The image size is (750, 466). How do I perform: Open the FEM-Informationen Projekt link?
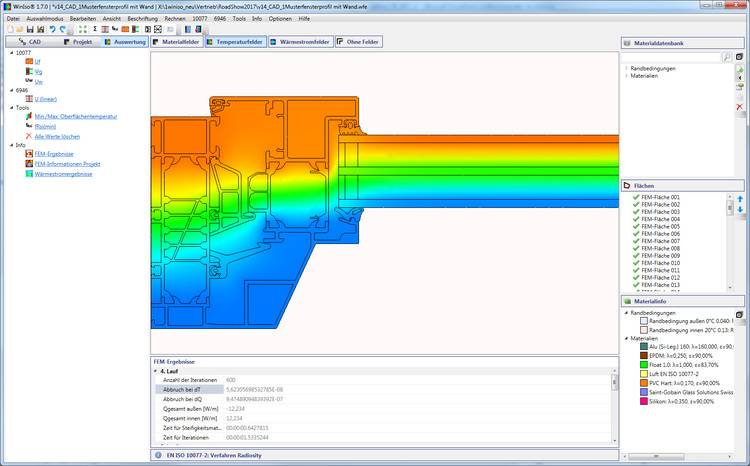pos(67,163)
